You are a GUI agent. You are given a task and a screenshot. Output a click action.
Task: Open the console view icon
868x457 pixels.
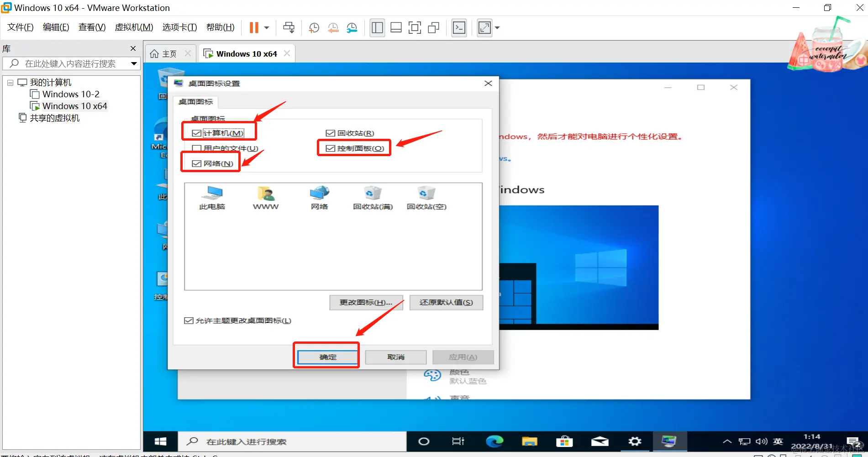459,28
